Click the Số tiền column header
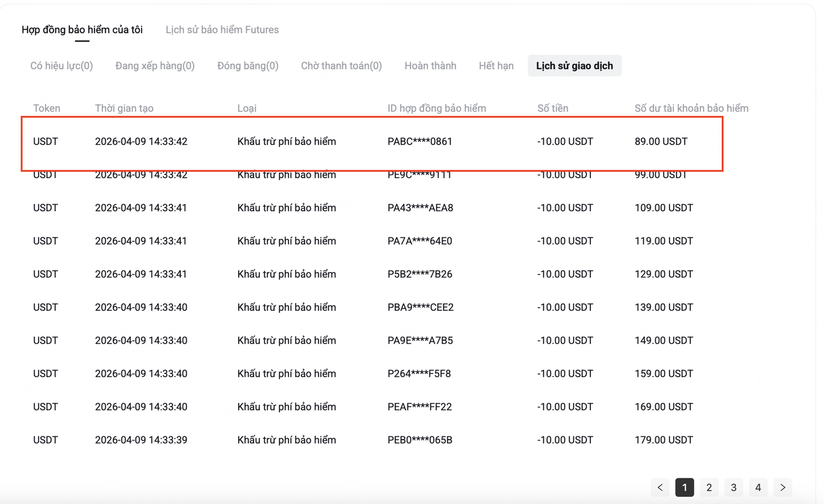 (x=553, y=108)
